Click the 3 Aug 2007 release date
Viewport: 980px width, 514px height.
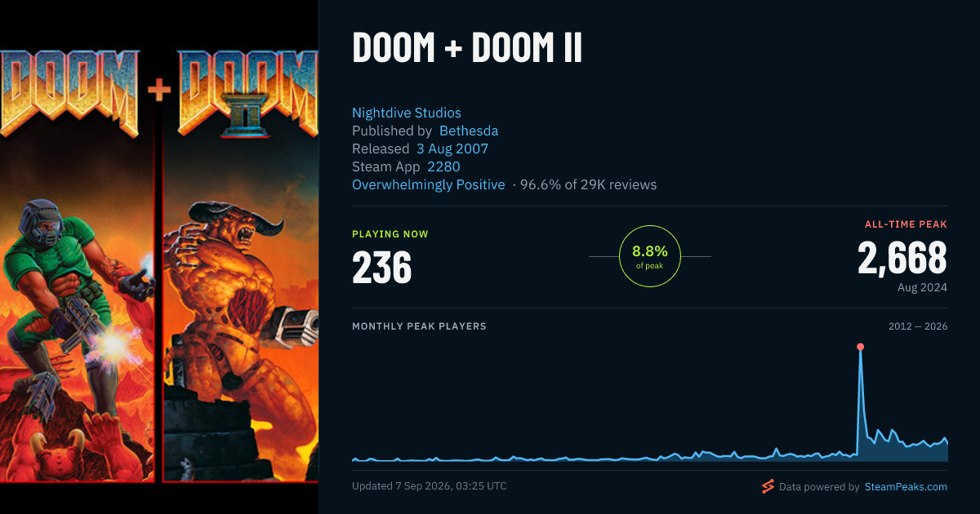tap(452, 148)
